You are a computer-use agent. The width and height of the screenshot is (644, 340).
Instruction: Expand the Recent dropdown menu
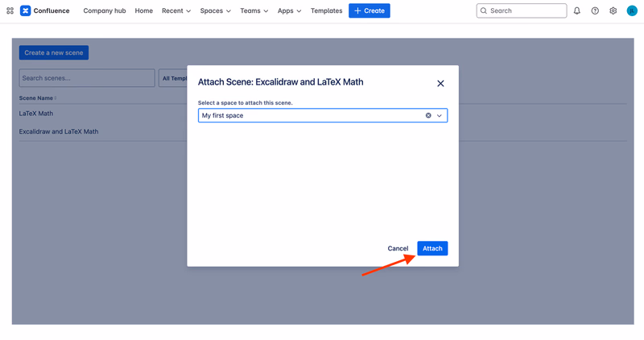click(176, 10)
